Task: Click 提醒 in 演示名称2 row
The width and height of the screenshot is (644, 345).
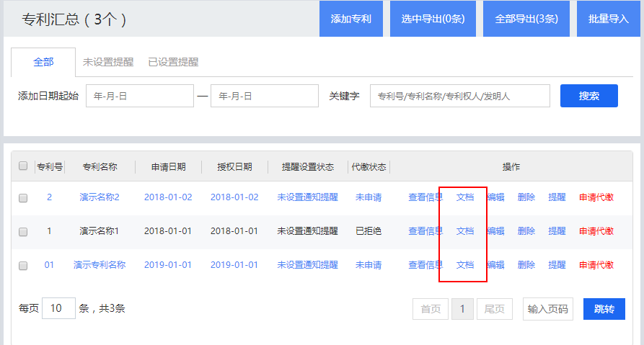Action: pyautogui.click(x=557, y=197)
